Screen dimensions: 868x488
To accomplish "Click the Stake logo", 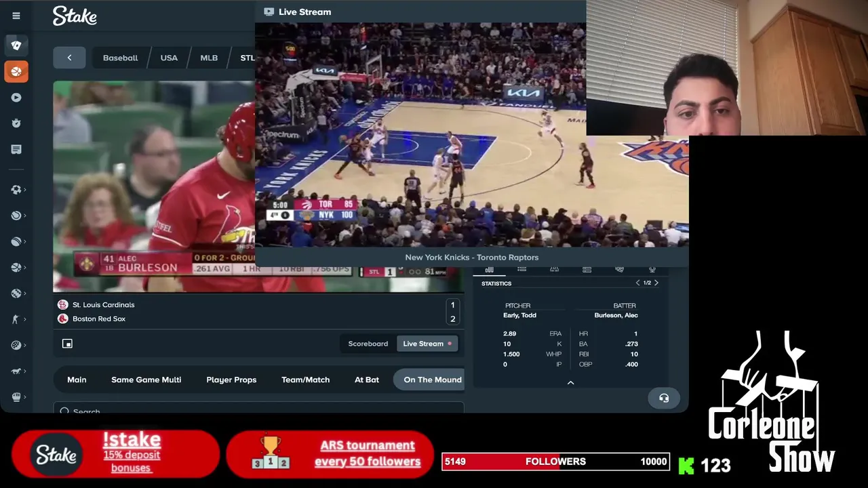I will (75, 16).
